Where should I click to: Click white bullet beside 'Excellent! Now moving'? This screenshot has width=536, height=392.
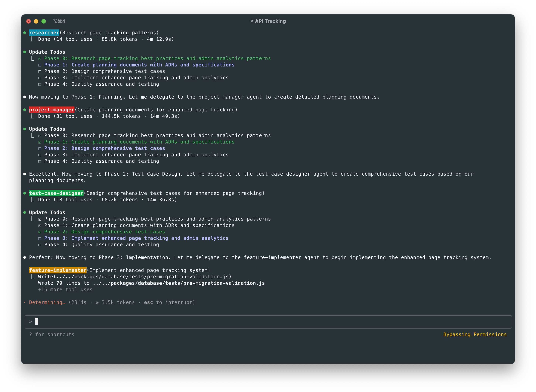tap(25, 174)
